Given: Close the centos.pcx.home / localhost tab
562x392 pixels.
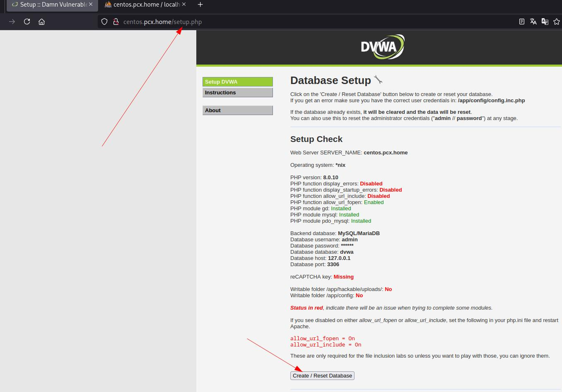Looking at the screenshot, I should (184, 5).
